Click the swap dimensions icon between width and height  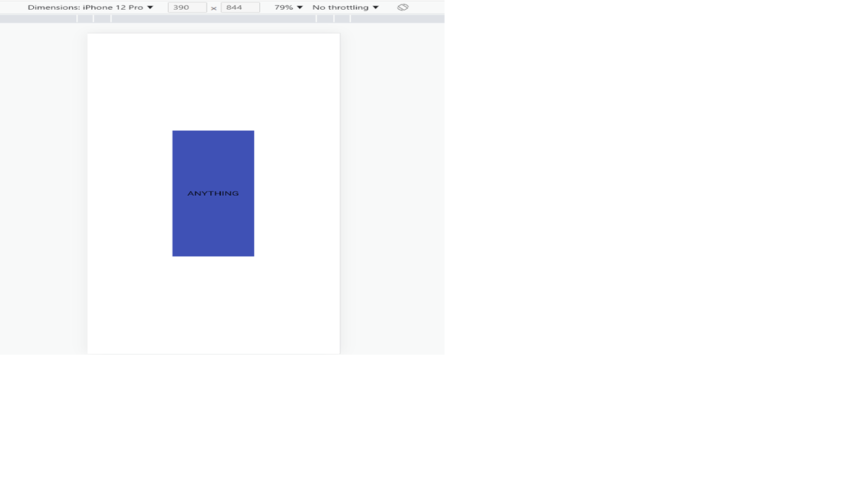[213, 7]
